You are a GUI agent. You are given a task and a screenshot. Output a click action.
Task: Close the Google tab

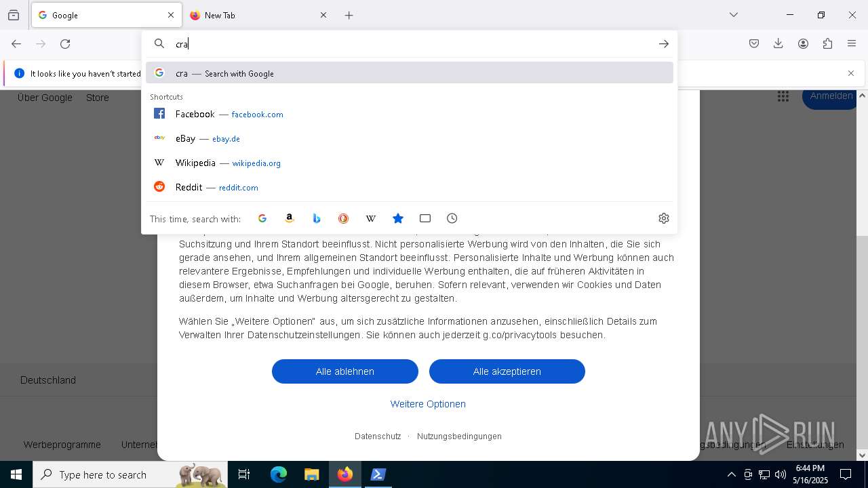pyautogui.click(x=171, y=15)
